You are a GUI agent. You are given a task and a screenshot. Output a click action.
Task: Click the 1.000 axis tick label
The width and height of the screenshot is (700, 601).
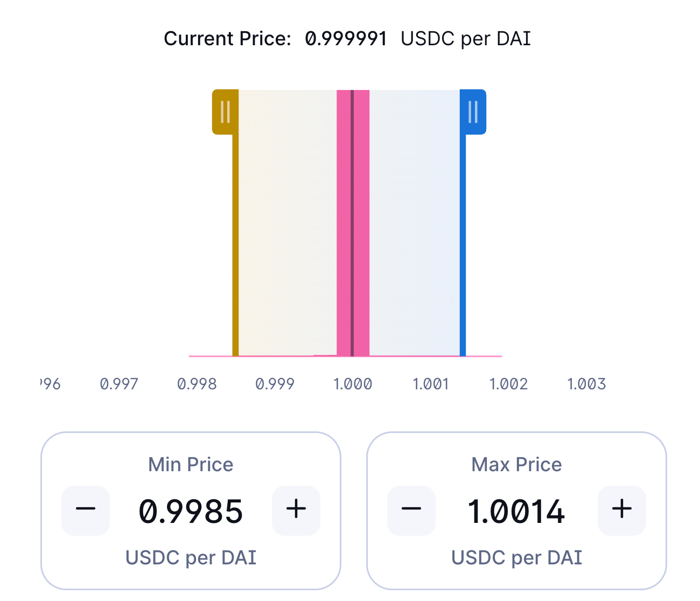click(353, 384)
